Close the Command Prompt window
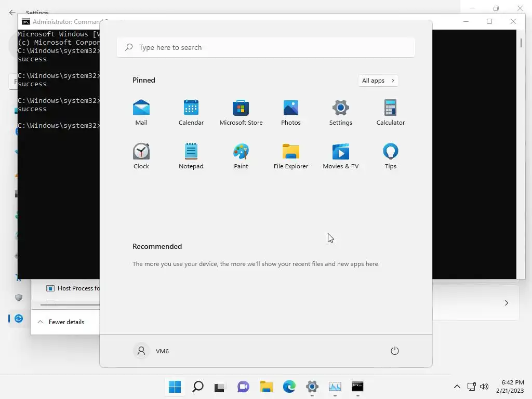Image resolution: width=532 pixels, height=399 pixels. coord(513,21)
